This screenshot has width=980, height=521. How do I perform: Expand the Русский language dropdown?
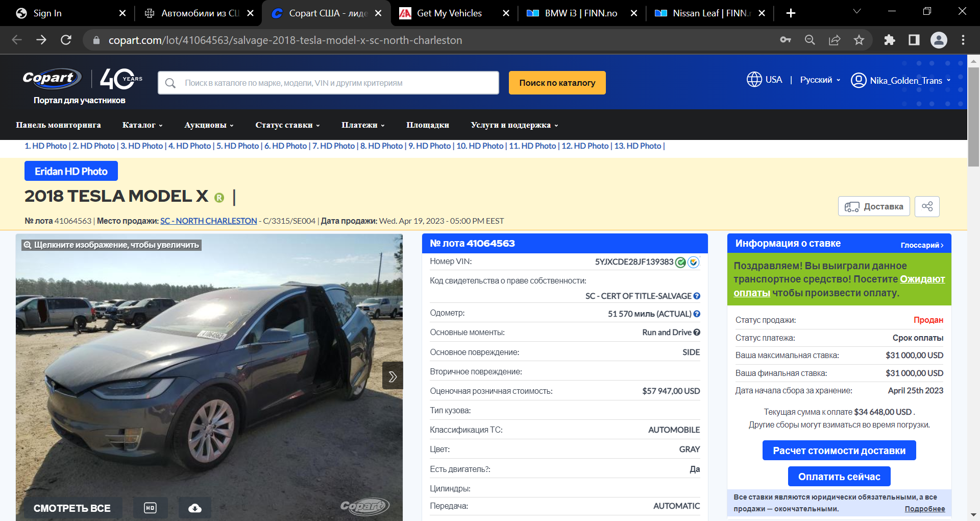click(x=820, y=80)
